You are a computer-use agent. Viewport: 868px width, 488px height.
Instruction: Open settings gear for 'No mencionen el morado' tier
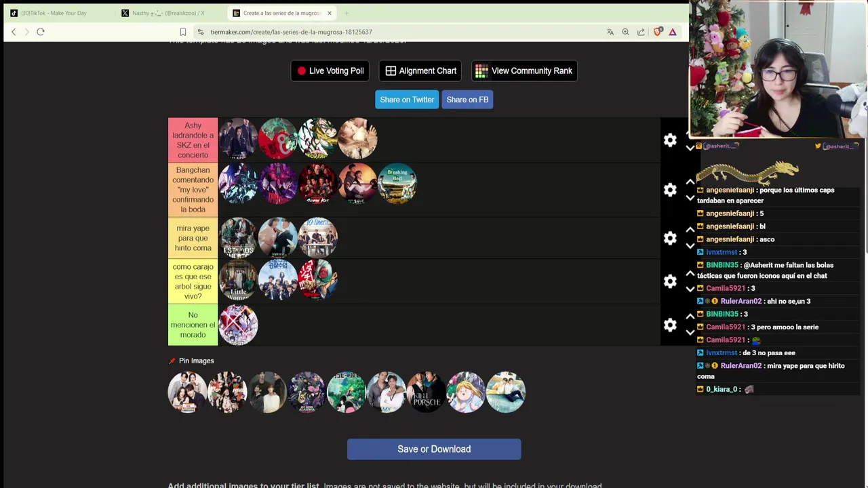pyautogui.click(x=670, y=325)
